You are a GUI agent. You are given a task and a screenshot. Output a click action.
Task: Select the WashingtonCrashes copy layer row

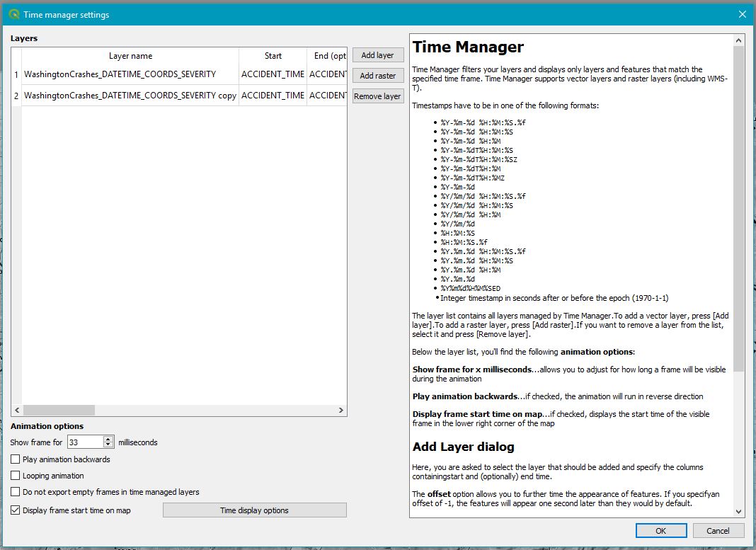point(130,95)
